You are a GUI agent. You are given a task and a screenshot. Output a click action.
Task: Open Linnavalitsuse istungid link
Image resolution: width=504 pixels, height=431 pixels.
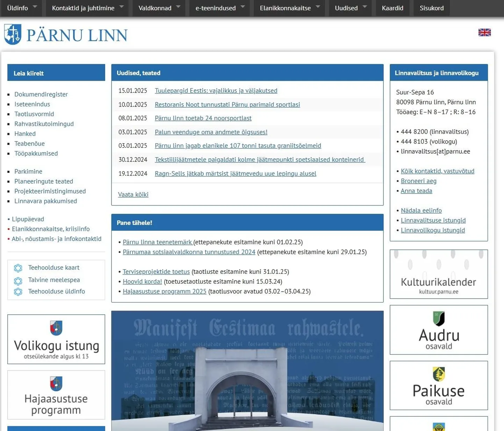tap(433, 220)
